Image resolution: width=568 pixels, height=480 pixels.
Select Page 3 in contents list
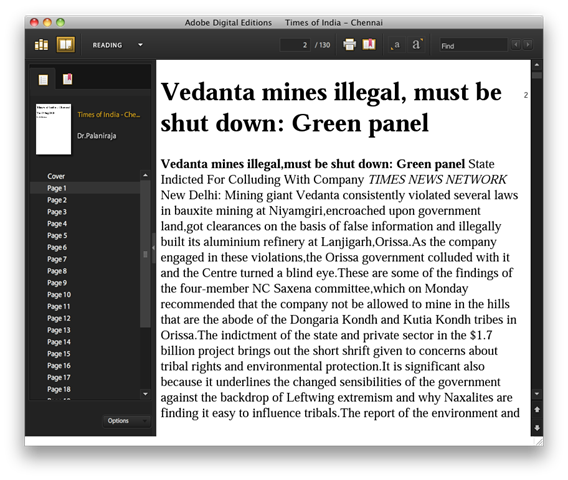coord(85,212)
